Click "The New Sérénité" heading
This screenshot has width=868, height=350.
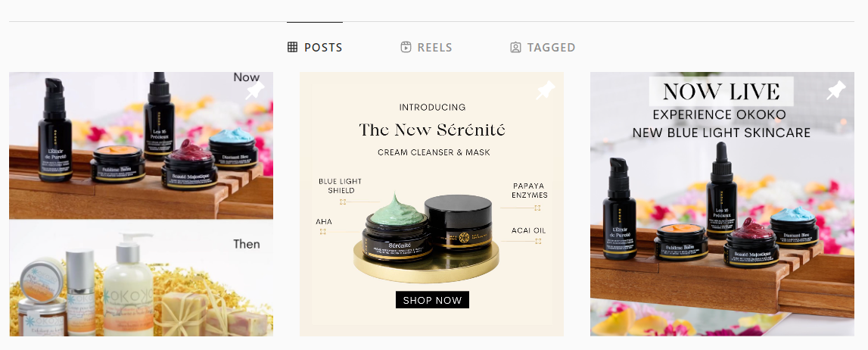tap(431, 130)
